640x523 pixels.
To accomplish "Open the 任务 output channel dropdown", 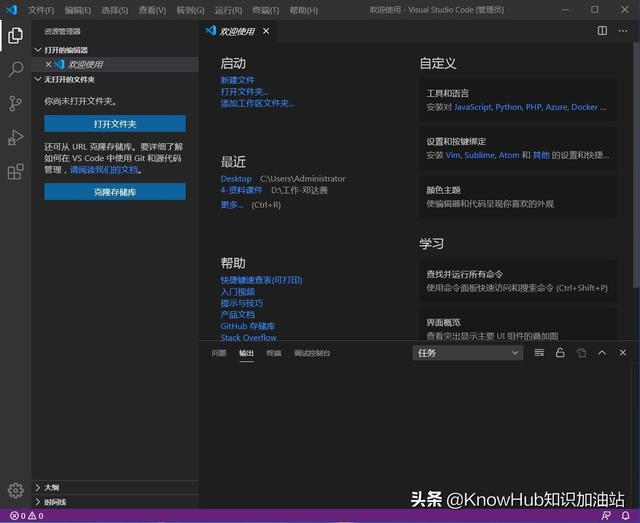I will pos(468,353).
